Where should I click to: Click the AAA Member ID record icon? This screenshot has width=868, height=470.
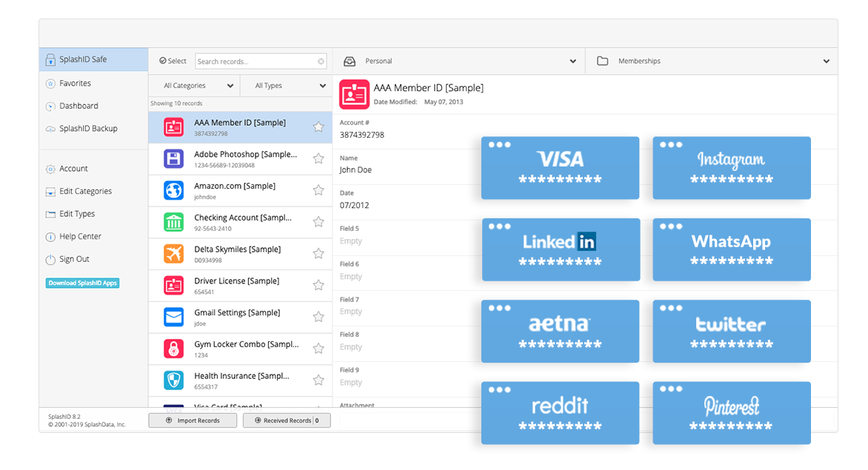pyautogui.click(x=174, y=127)
